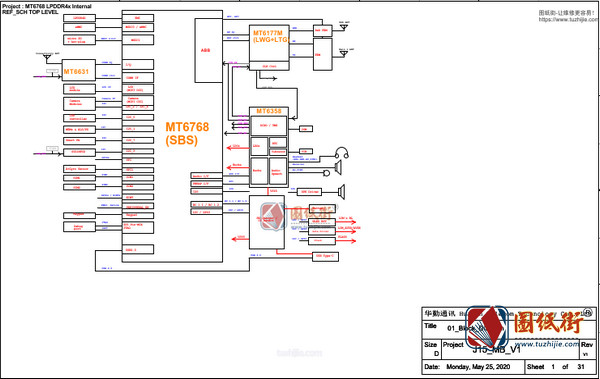The width and height of the screenshot is (600, 379).
Task: Click the MT6358 PMIC block title
Action: pyautogui.click(x=269, y=111)
